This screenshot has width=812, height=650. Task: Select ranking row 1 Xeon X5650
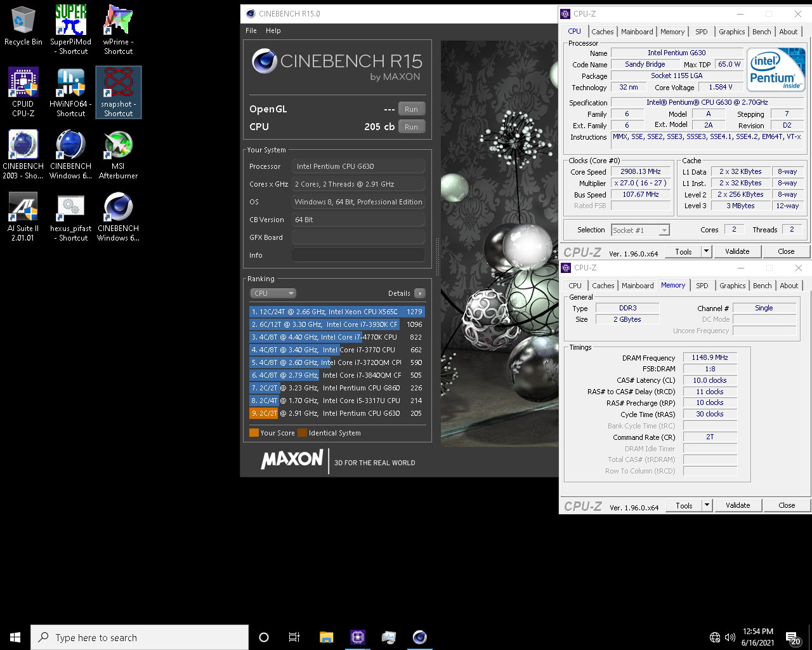point(337,312)
